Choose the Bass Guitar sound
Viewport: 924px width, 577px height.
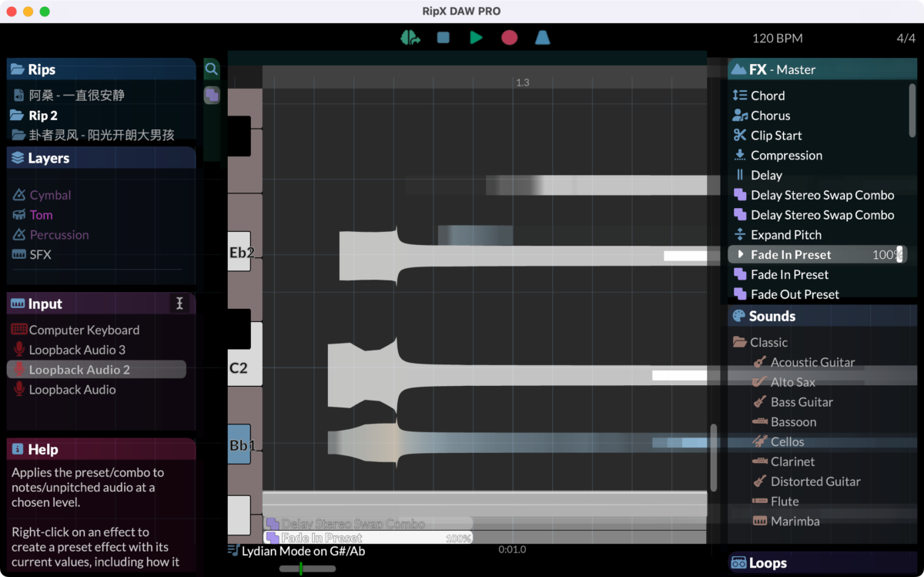point(792,402)
